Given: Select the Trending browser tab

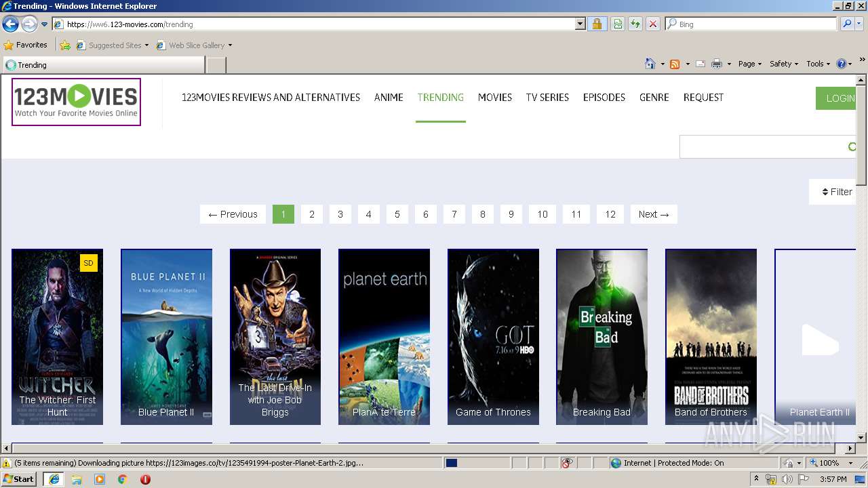Looking at the screenshot, I should pos(103,65).
